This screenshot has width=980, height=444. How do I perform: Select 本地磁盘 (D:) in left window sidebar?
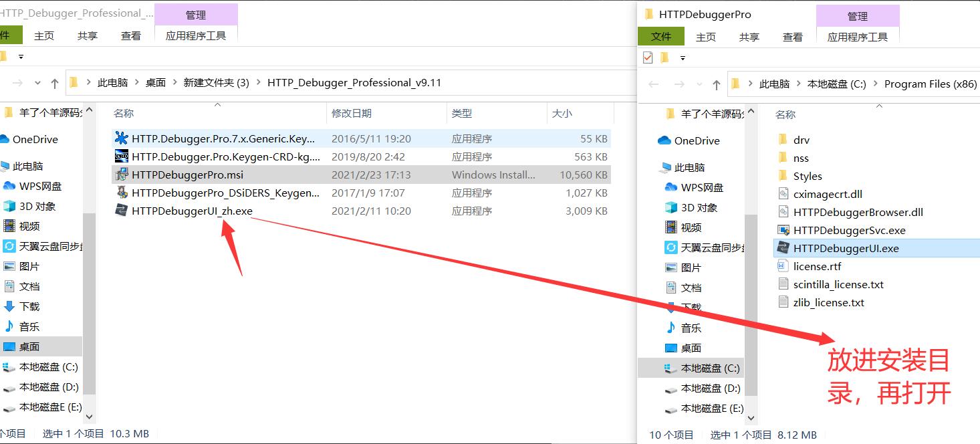[x=41, y=387]
